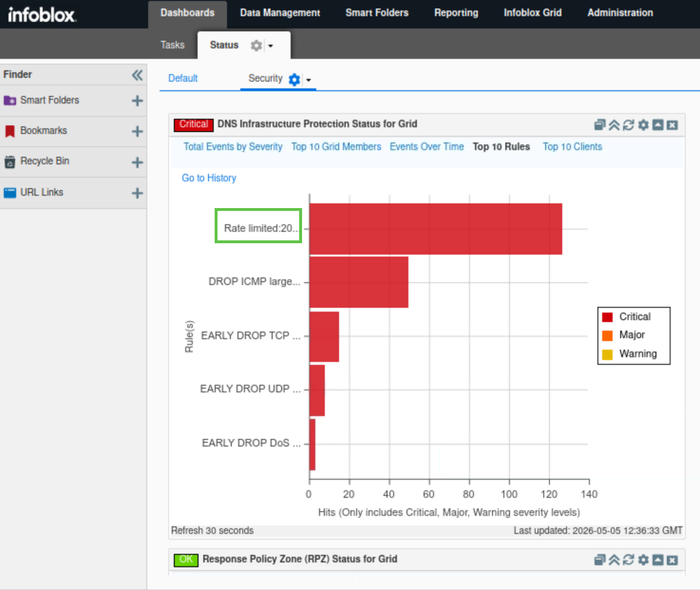Image resolution: width=700 pixels, height=590 pixels.
Task: Click the plus icon beside Bookmarks
Action: (137, 132)
